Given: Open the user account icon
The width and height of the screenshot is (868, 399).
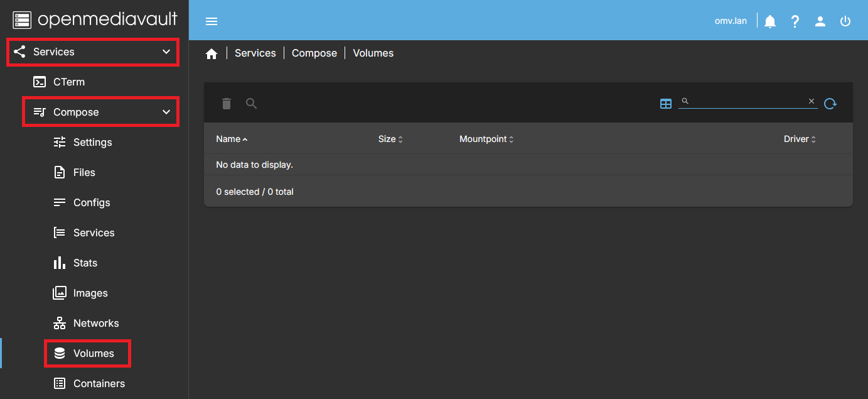Looking at the screenshot, I should 820,21.
